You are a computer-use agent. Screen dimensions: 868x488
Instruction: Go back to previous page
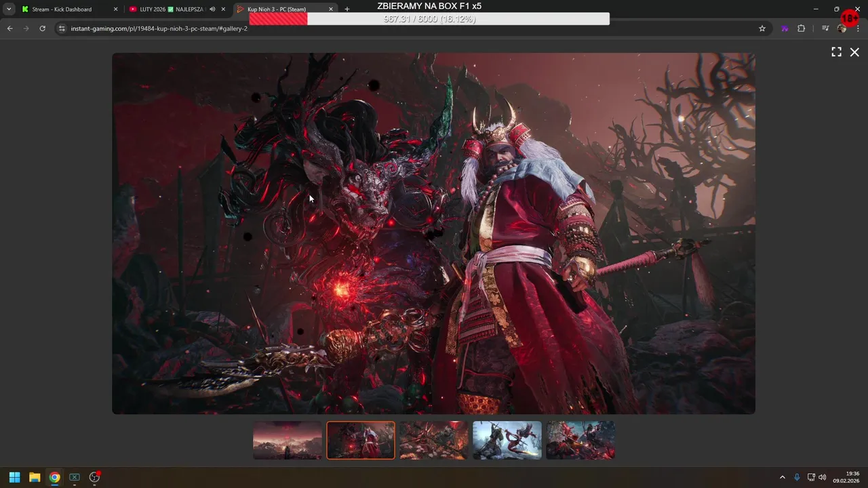pyautogui.click(x=10, y=28)
